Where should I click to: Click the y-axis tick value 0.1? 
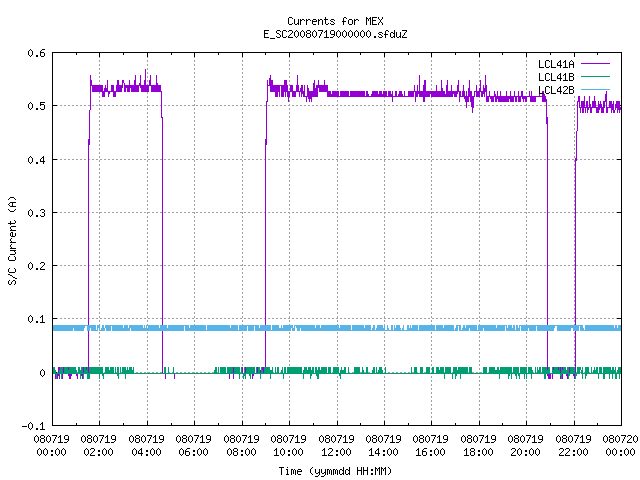pyautogui.click(x=36, y=319)
